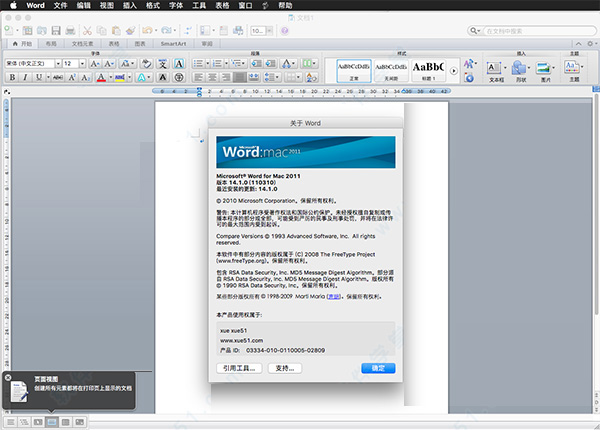
Task: Click the Themes Aa icon
Action: [571, 67]
